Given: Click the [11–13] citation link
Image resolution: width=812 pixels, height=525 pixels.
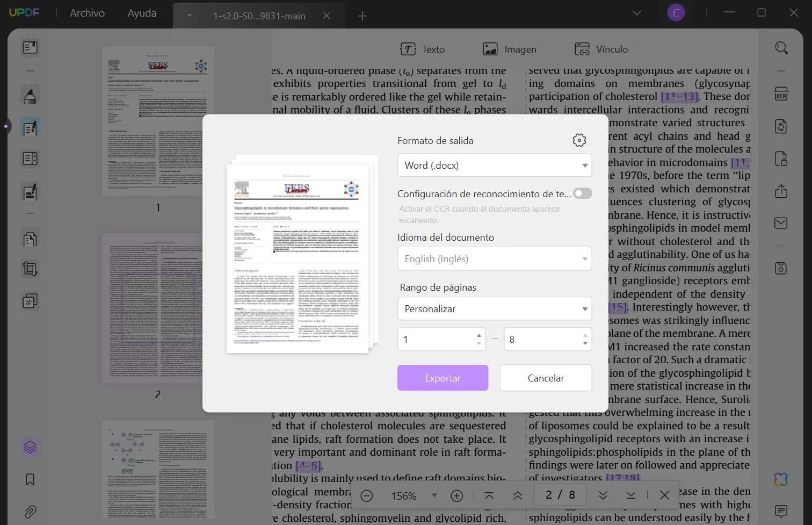Looking at the screenshot, I should click(x=680, y=97).
